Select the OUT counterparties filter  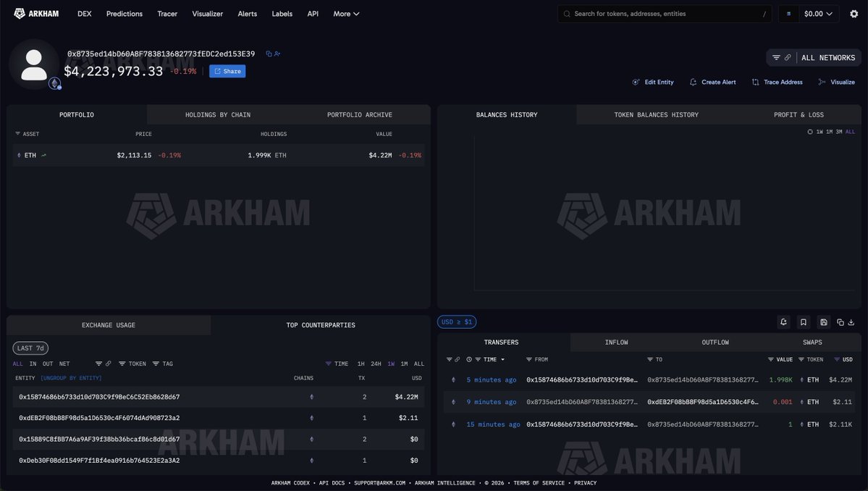[48, 364]
